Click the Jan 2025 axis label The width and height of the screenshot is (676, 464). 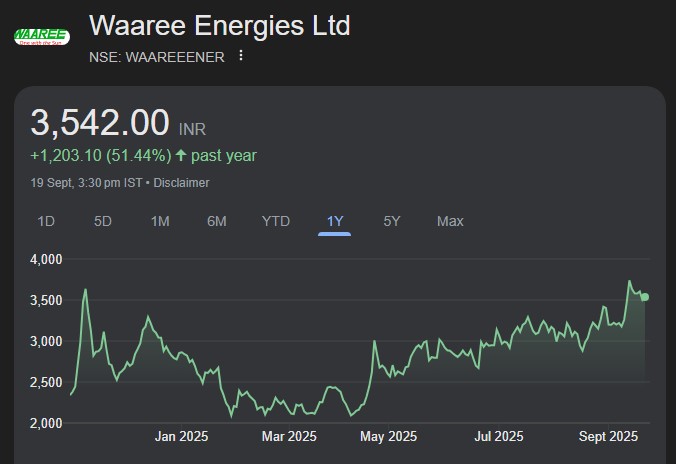(181, 436)
